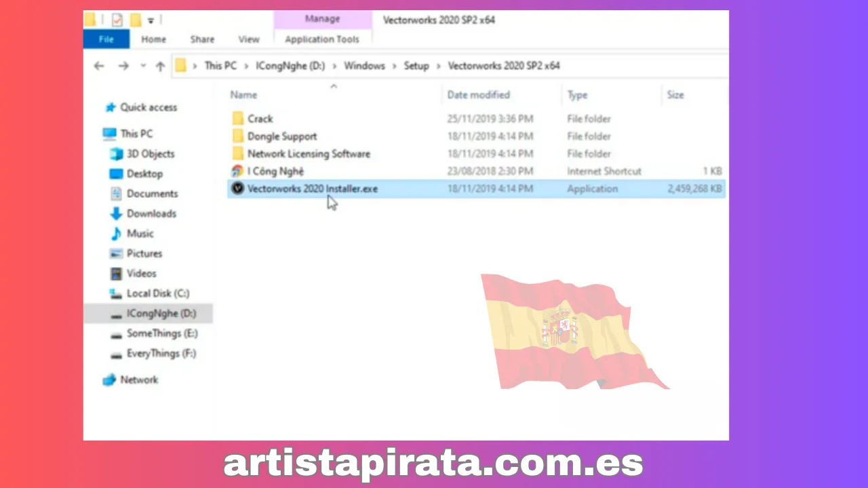Screen dimensions: 868x488
Task: Click the Documents icon in sidebar
Action: click(116, 194)
